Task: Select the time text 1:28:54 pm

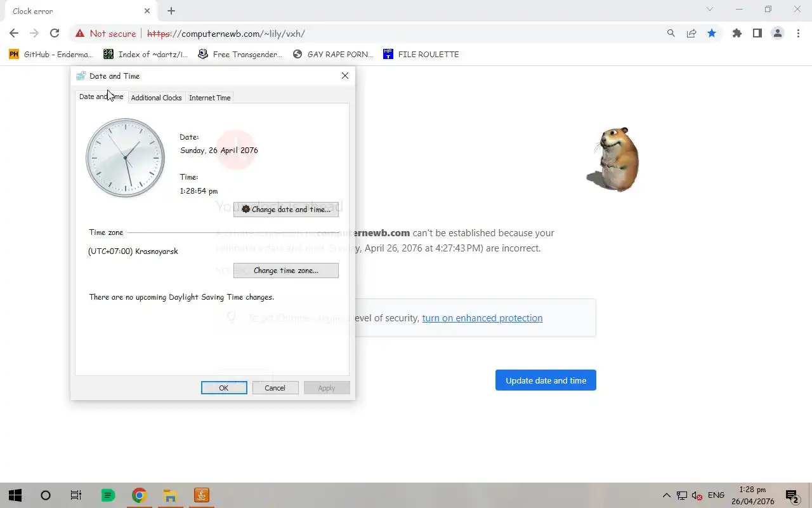Action: [199, 191]
